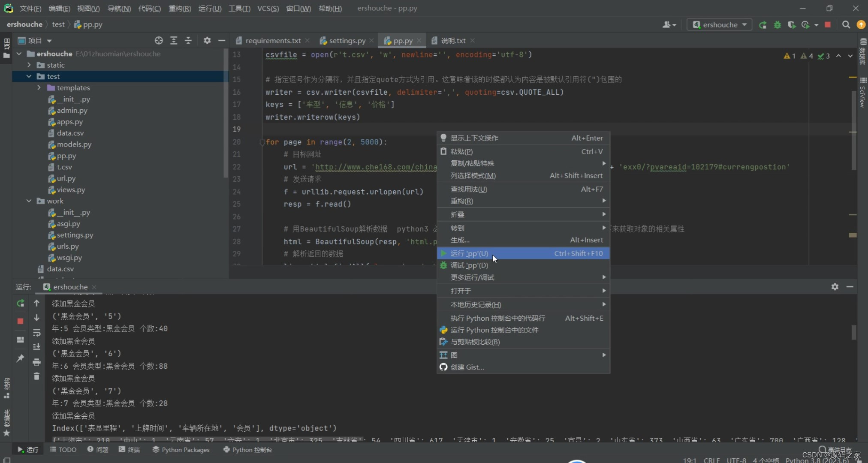Stop the running process in run panel
Viewport: 868px width, 463px height.
pos(20,321)
